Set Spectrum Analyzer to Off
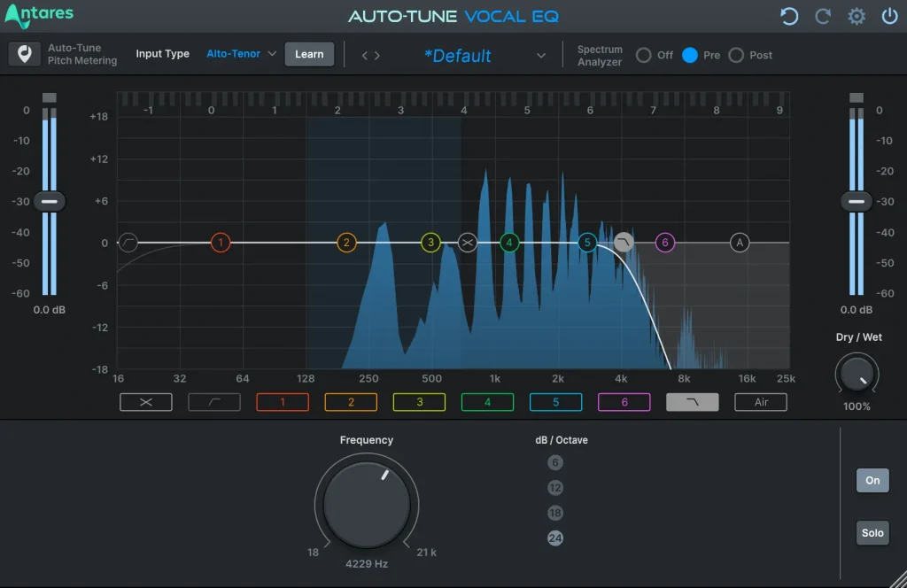The width and height of the screenshot is (907, 588). pyautogui.click(x=644, y=55)
